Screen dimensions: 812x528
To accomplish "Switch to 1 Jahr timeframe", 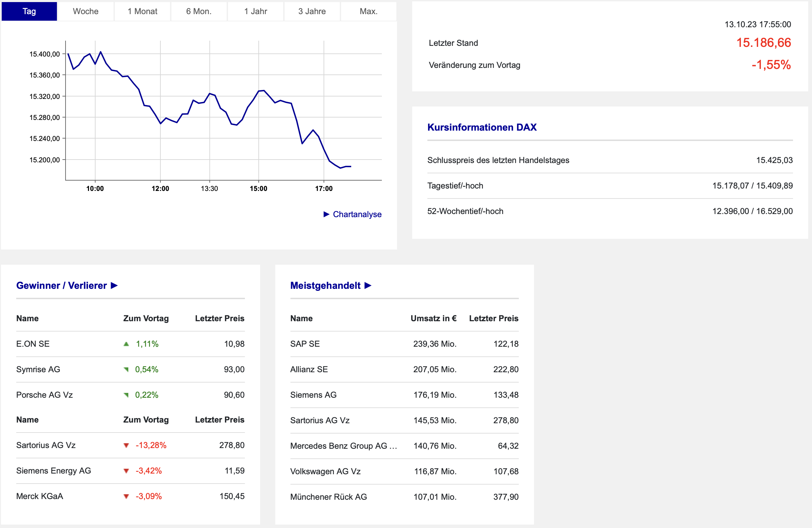I will (255, 11).
